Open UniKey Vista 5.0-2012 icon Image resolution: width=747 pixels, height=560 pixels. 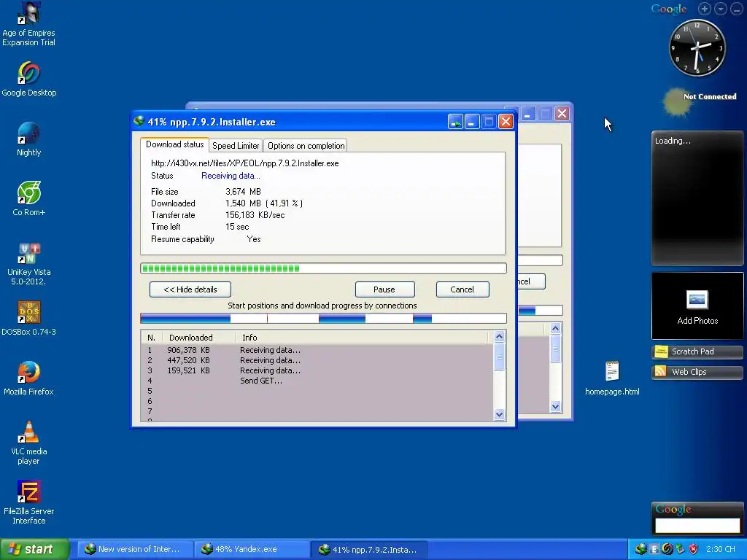(x=28, y=252)
